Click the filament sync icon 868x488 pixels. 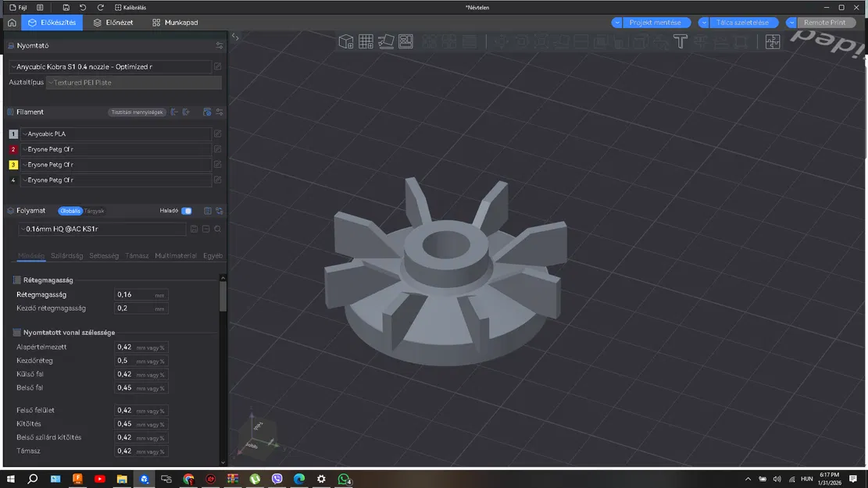click(x=207, y=112)
